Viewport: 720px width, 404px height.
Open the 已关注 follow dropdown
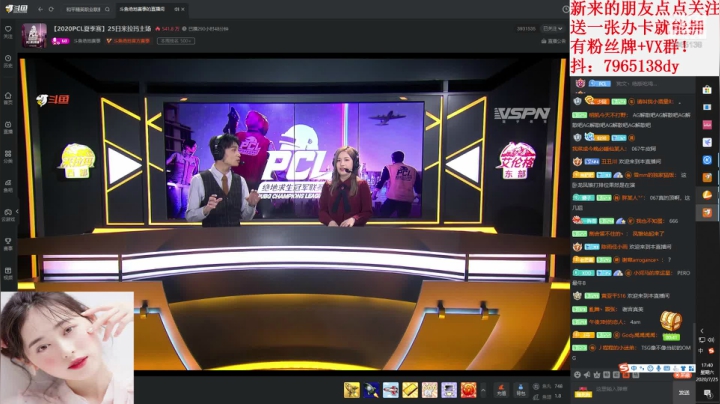pos(552,28)
